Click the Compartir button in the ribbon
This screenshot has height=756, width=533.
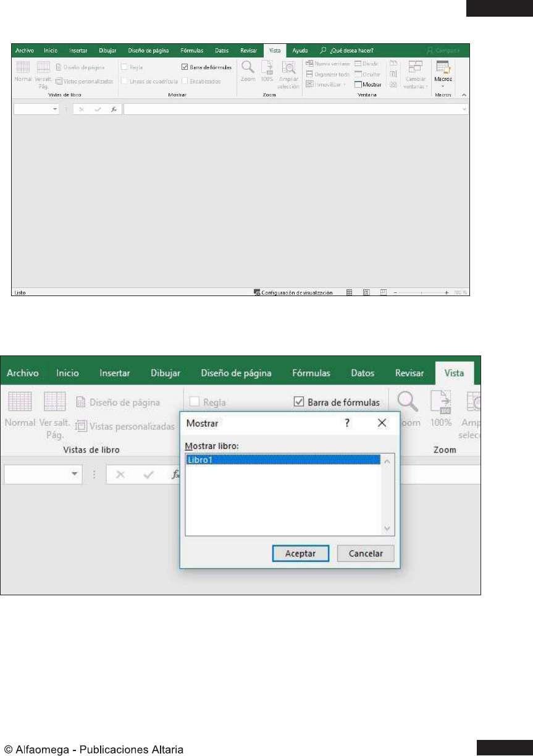(443, 51)
